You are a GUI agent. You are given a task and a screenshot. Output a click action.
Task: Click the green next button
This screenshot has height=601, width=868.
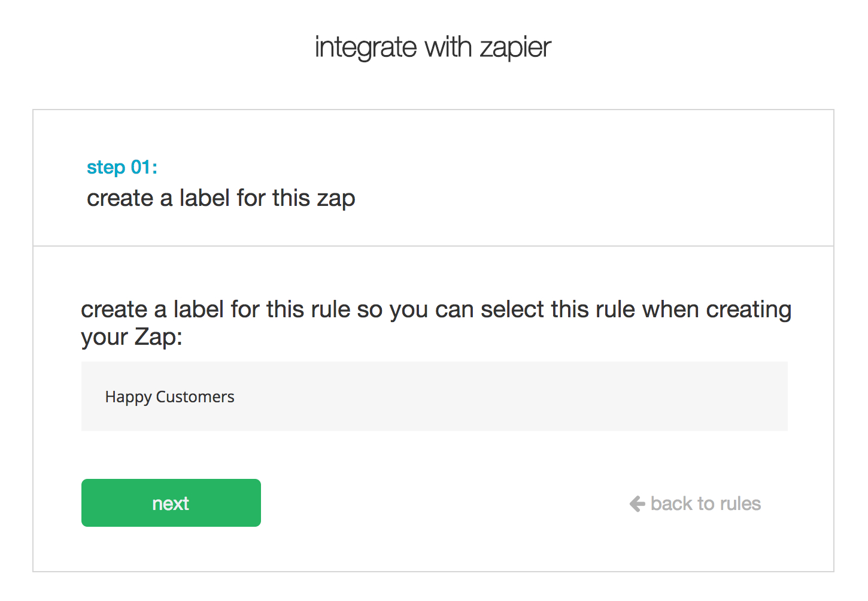point(171,503)
